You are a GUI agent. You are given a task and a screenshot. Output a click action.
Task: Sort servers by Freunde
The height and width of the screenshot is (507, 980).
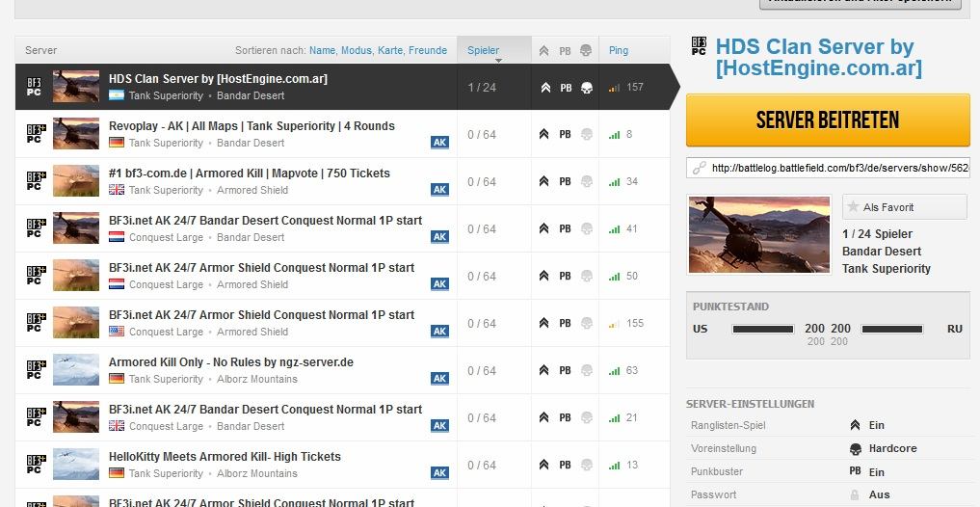pyautogui.click(x=428, y=50)
